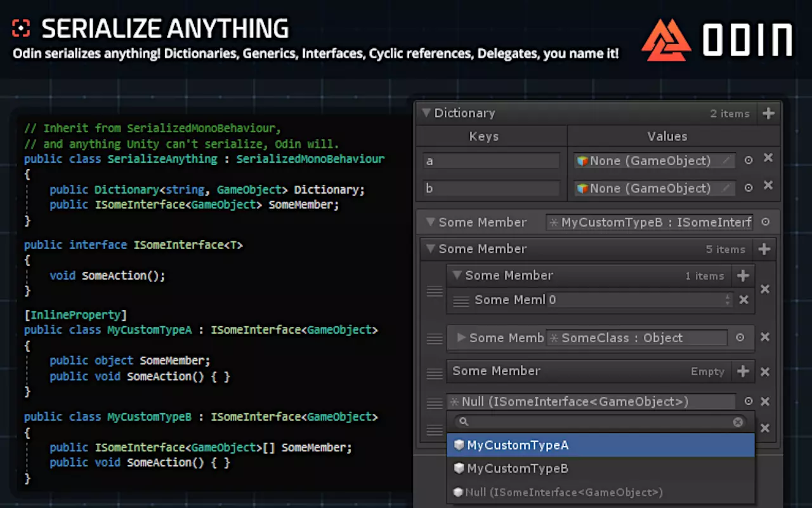Click type picker circle next to MyCustomTypeB
Screen dimensions: 812x508
pos(766,222)
